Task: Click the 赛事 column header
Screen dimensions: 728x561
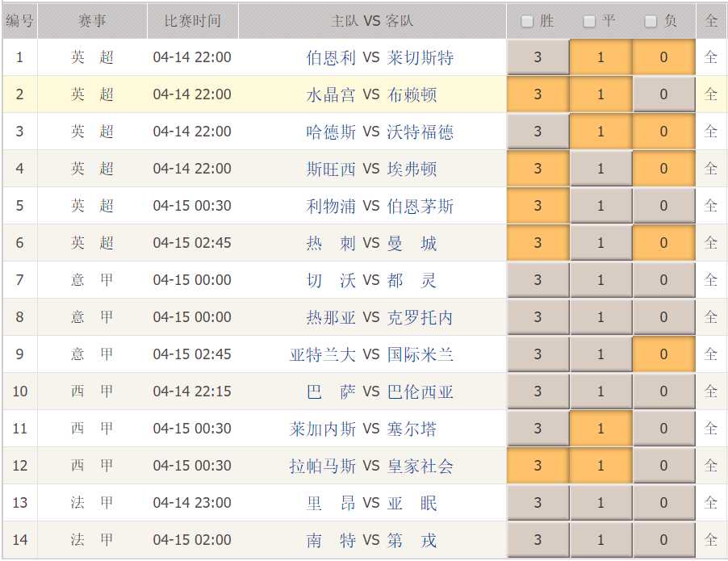Action: (x=92, y=21)
